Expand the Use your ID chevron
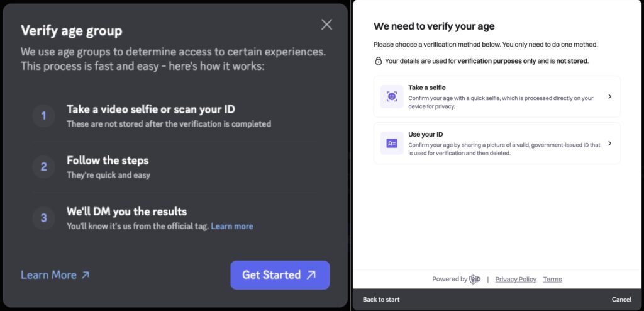This screenshot has width=644, height=311. (x=609, y=144)
